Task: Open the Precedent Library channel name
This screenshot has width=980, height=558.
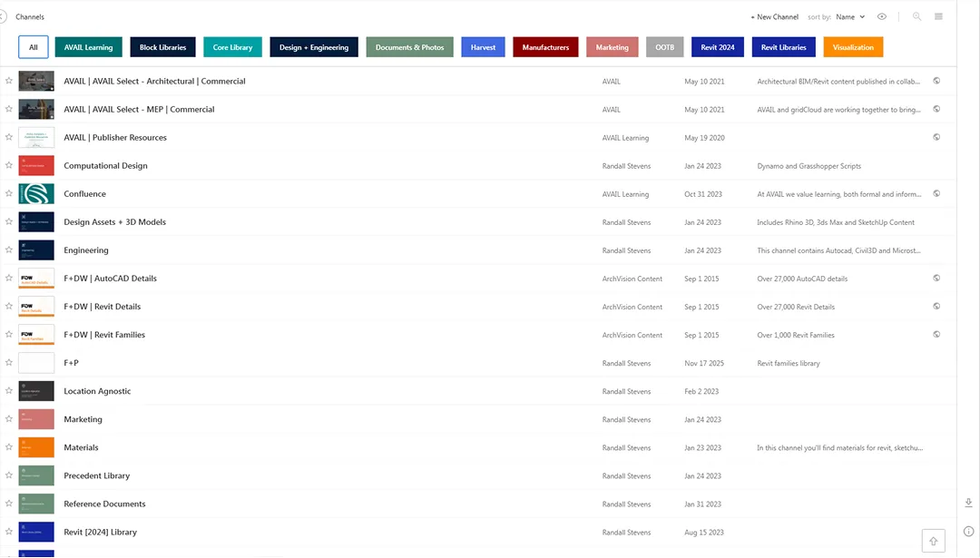Action: [97, 475]
